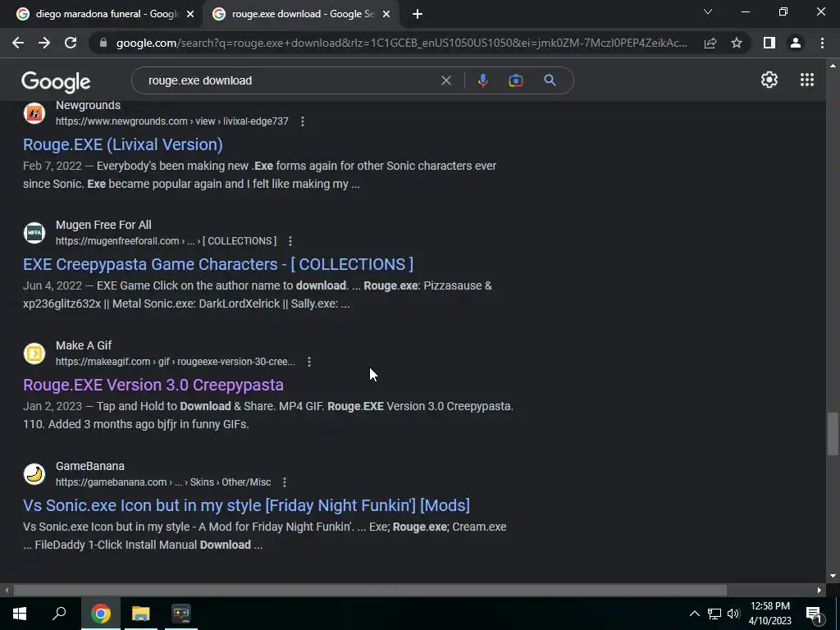
Task: Submit search with magnifier icon
Action: pyautogui.click(x=550, y=80)
